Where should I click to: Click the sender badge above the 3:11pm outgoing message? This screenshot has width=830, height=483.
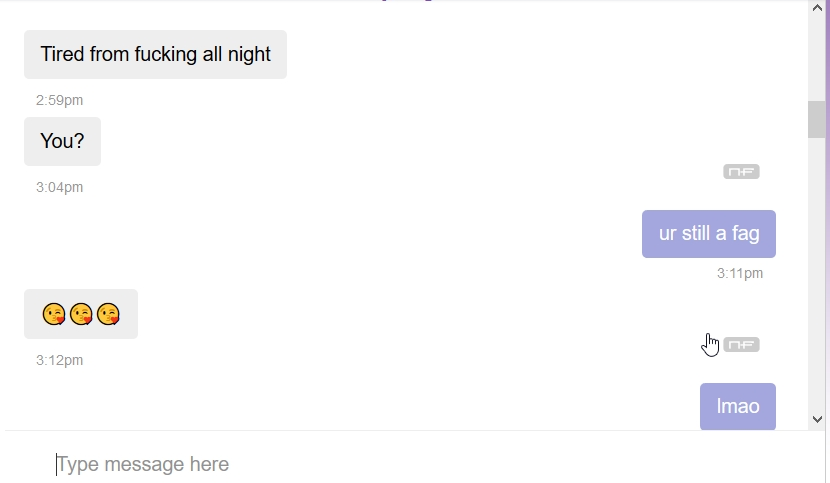point(741,172)
